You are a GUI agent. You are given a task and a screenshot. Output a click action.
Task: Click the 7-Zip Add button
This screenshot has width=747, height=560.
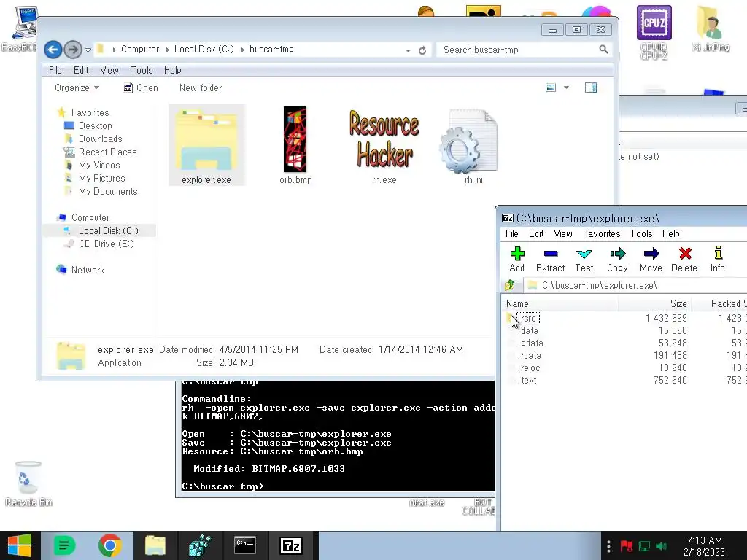click(x=517, y=260)
